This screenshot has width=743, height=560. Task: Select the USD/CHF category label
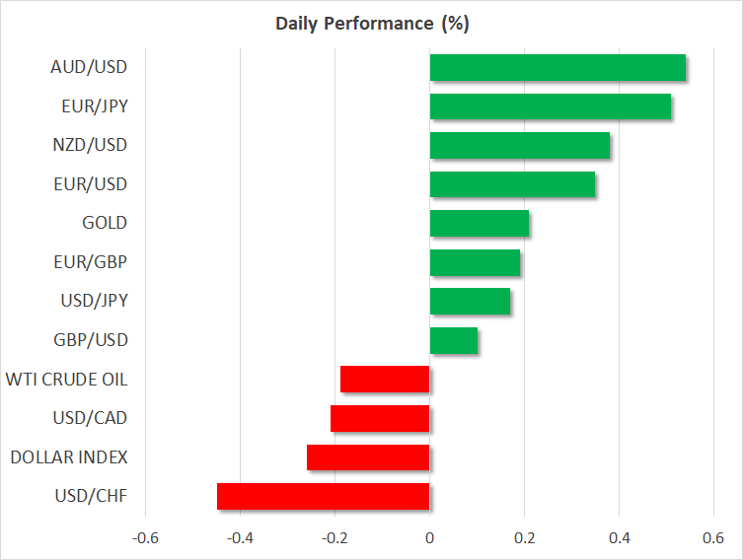pos(90,496)
